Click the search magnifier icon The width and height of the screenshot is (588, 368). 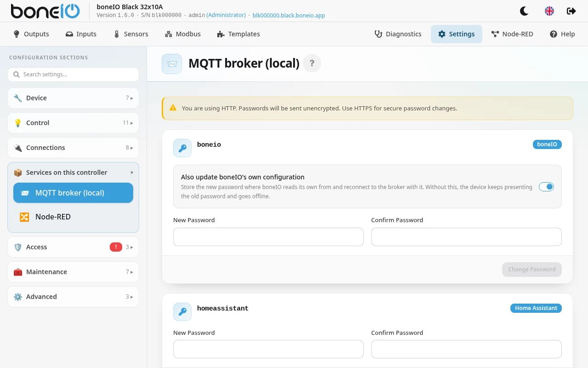pos(17,75)
